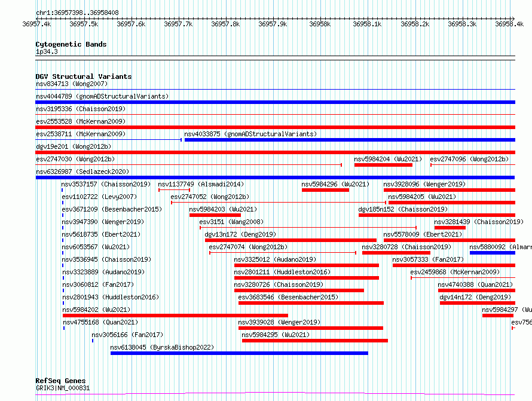532x401 pixels.
Task: Click variant nsv3195336 (Chaisson2019)
Action: (81, 109)
